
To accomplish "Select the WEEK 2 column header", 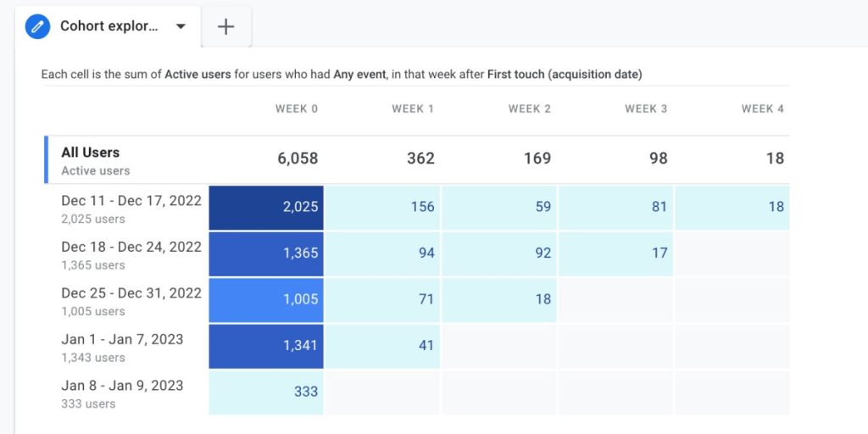I will tap(530, 108).
